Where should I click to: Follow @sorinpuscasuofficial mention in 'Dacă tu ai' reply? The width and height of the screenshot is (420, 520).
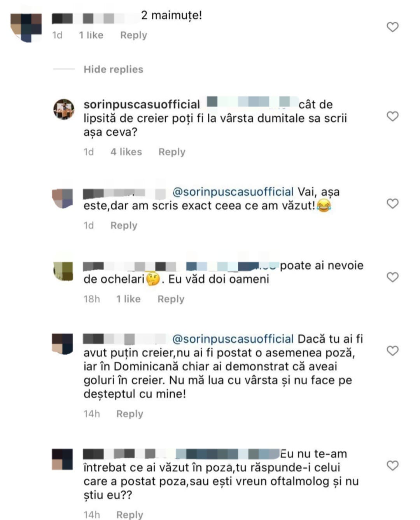(x=233, y=339)
